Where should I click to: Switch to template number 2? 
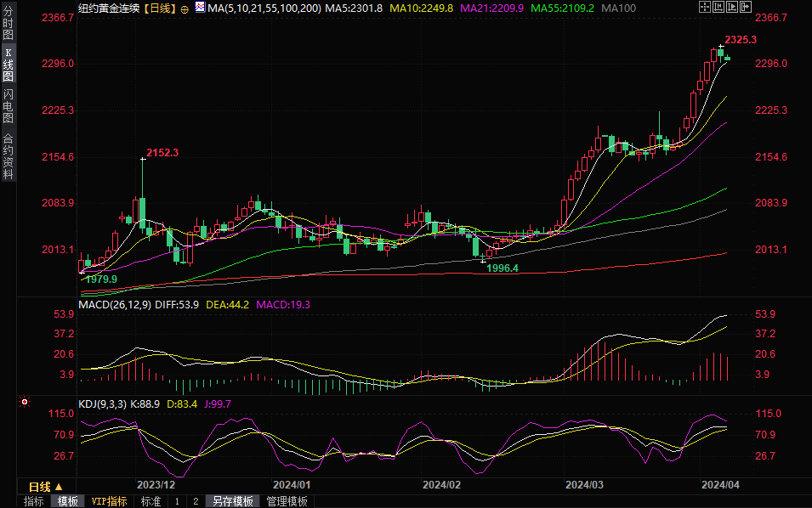pos(196,501)
